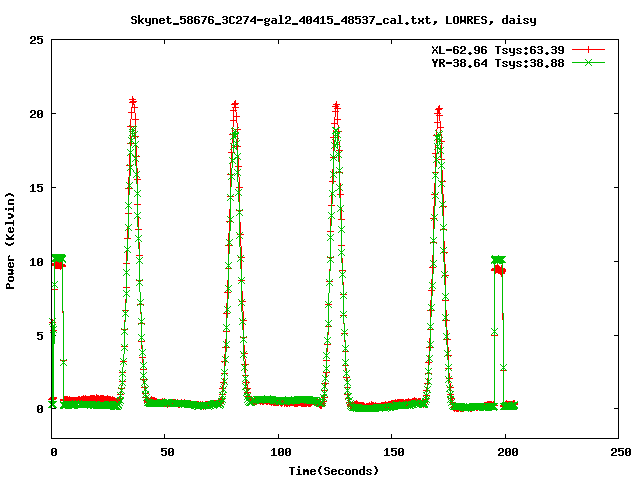
Task: Click the third peak's tip near 125 seconds
Action: (x=336, y=105)
